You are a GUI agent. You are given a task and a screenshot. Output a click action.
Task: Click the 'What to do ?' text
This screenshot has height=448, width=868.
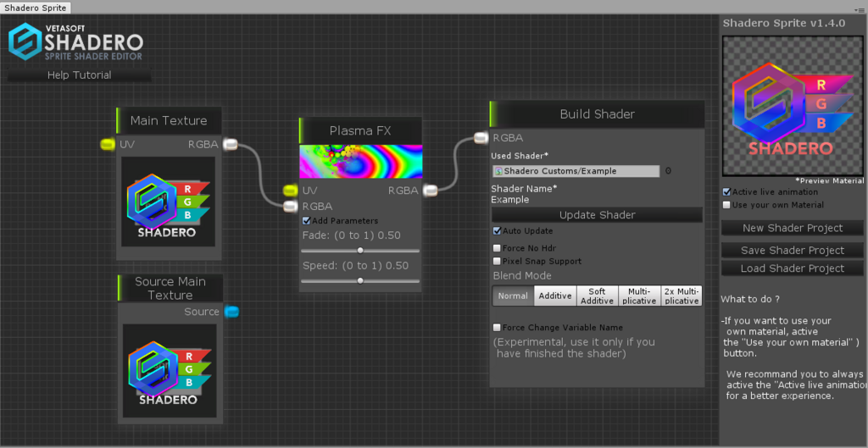pos(750,299)
